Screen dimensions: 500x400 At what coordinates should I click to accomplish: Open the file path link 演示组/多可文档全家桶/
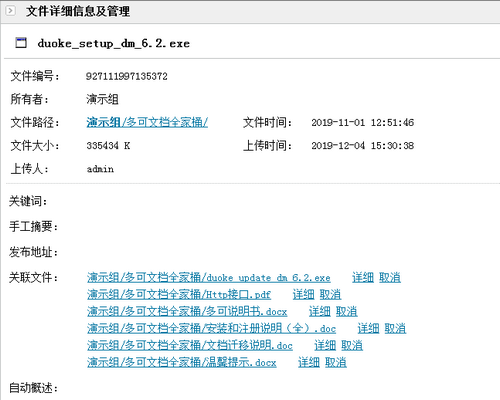coord(147,122)
